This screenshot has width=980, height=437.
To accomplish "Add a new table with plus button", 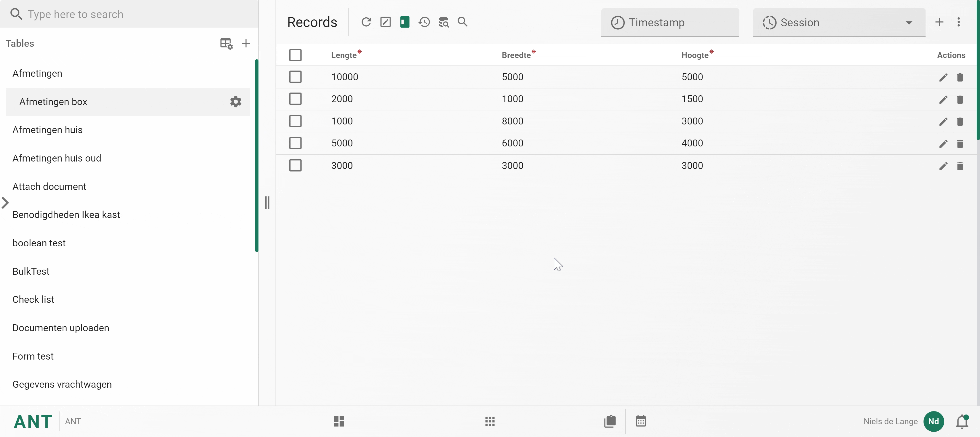I will click(246, 43).
